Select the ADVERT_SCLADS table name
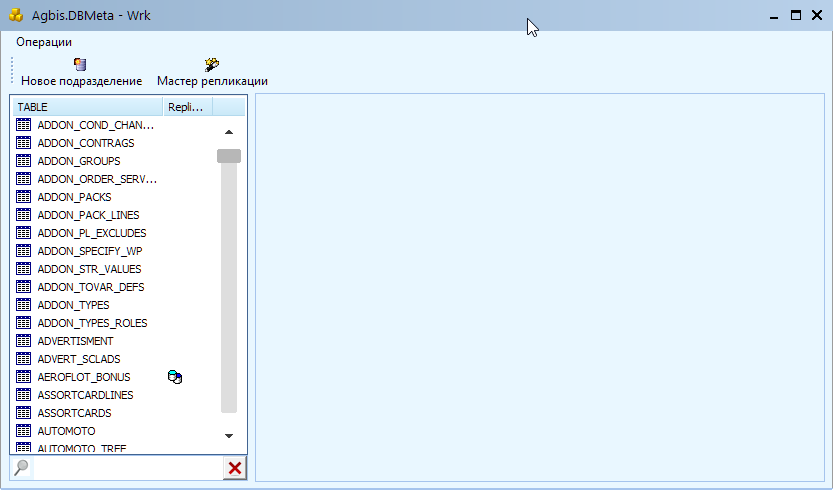The height and width of the screenshot is (490, 833). coord(79,359)
